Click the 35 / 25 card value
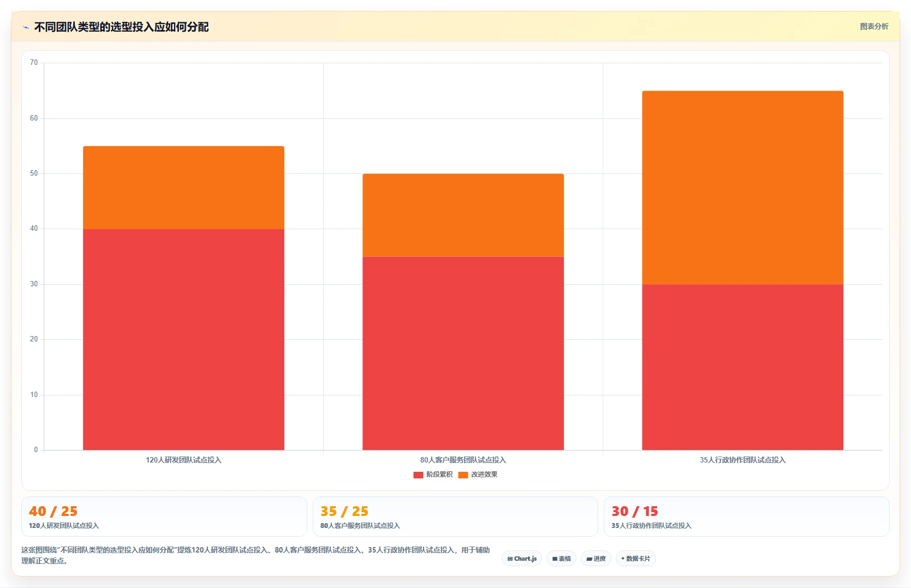Image resolution: width=911 pixels, height=588 pixels. click(344, 511)
